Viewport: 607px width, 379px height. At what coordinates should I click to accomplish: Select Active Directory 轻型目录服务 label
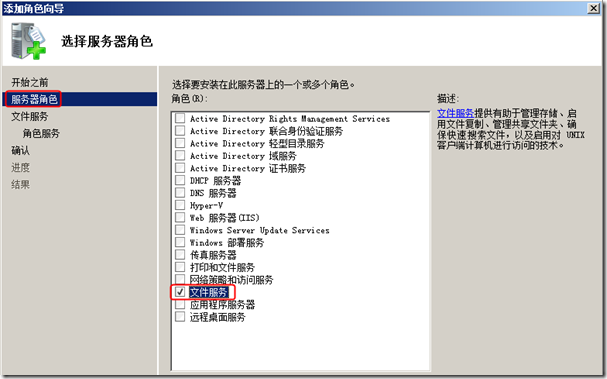click(x=257, y=143)
